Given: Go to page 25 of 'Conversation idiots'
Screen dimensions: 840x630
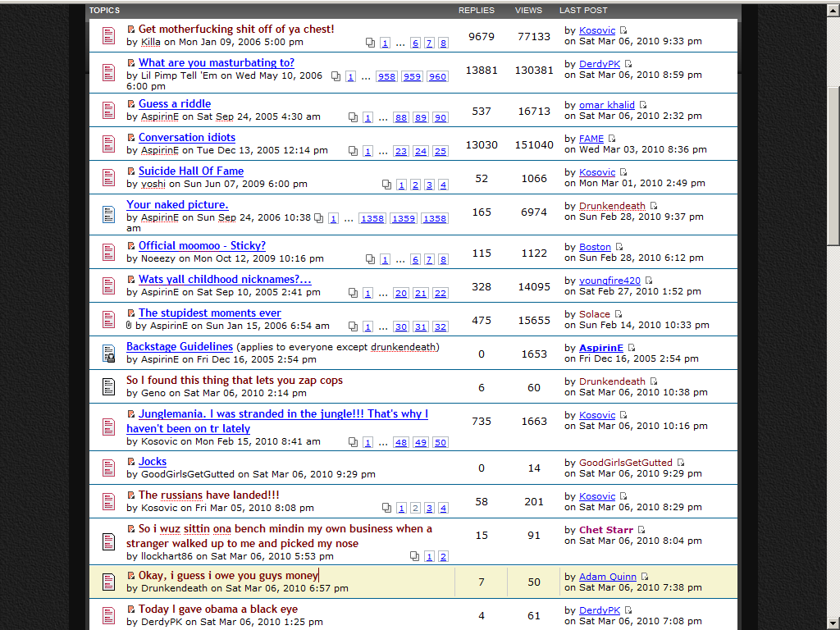Looking at the screenshot, I should [440, 152].
